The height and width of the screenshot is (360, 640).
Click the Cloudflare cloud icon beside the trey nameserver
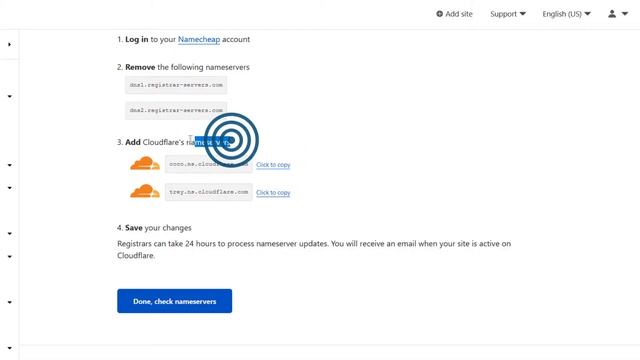coord(145,191)
